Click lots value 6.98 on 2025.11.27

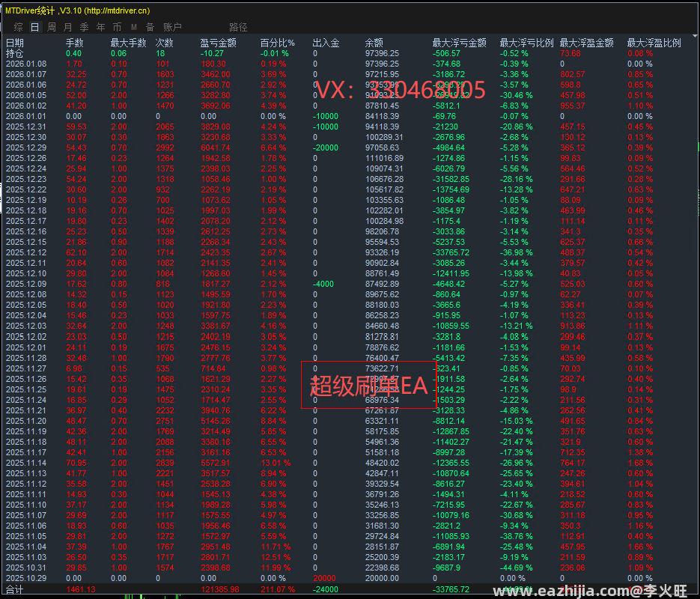tap(74, 368)
